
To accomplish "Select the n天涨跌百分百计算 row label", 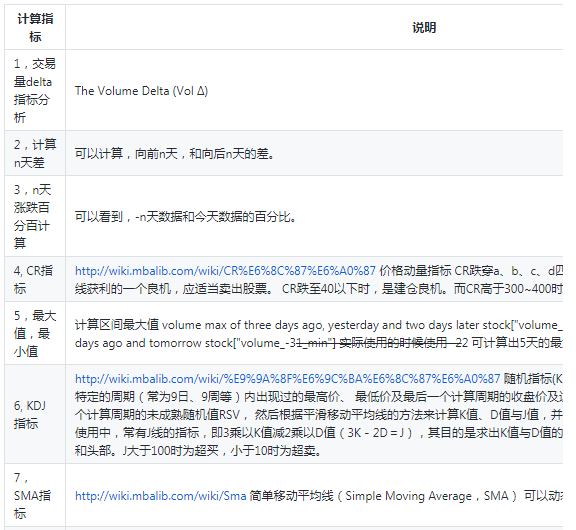I will click(x=32, y=216).
